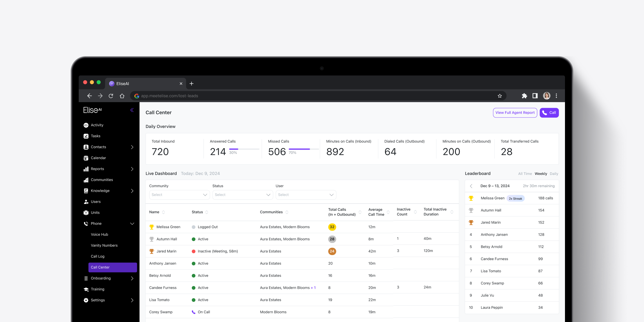This screenshot has height=322, width=644.
Task: Open Call Log in the Phone submenu
Action: (x=98, y=256)
